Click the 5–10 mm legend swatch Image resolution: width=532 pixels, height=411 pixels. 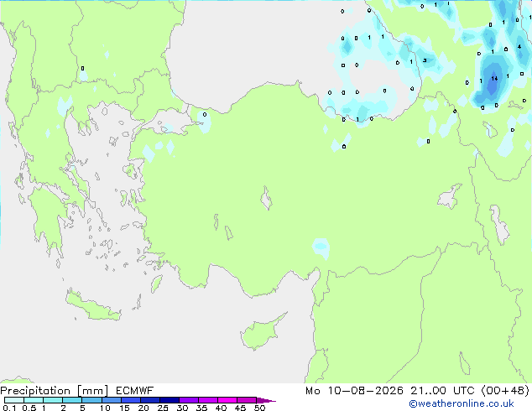91,400
